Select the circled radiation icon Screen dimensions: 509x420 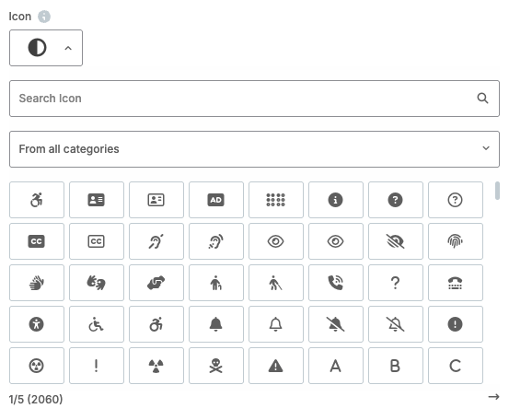[x=37, y=366]
